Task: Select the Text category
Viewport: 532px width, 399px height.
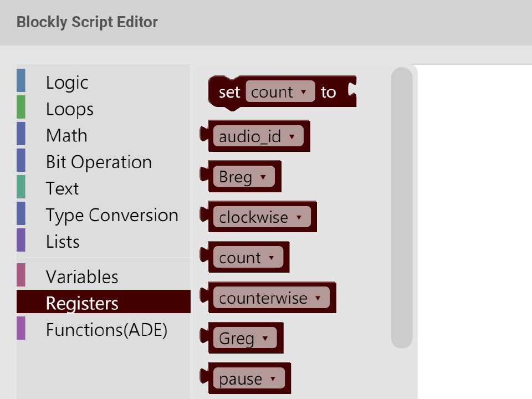Action: coord(62,189)
